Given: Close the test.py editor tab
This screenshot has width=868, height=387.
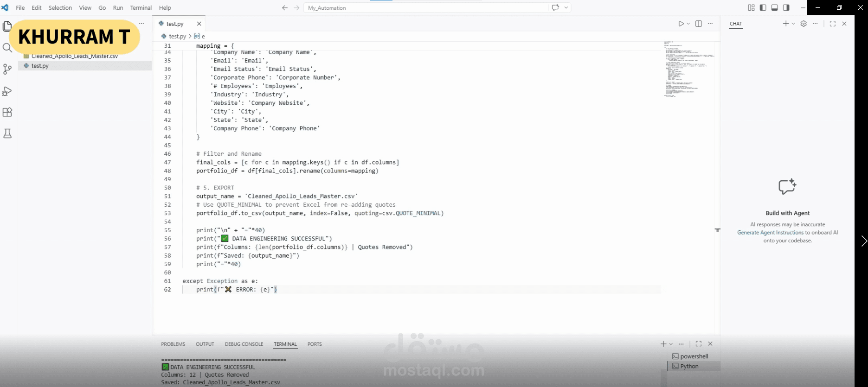Looking at the screenshot, I should tap(199, 24).
